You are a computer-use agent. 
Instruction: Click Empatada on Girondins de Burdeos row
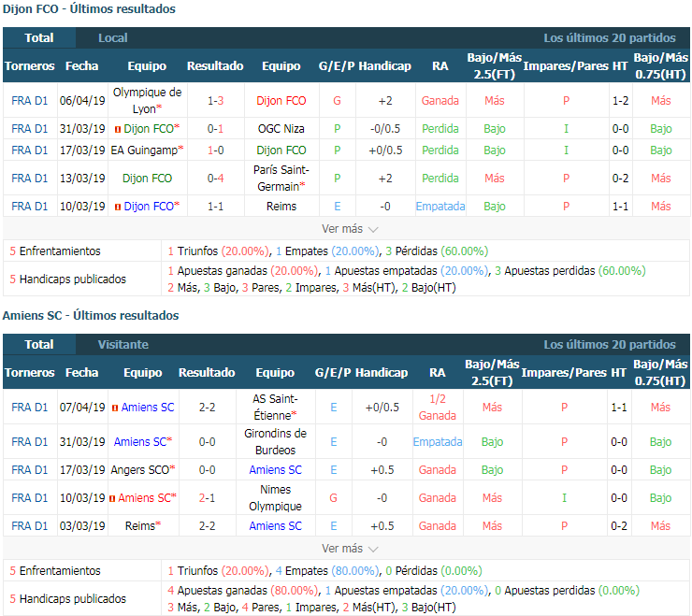pos(438,442)
